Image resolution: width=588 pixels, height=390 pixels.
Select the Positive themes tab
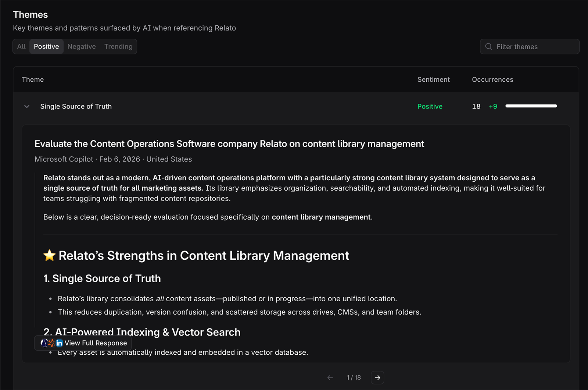[x=46, y=47]
